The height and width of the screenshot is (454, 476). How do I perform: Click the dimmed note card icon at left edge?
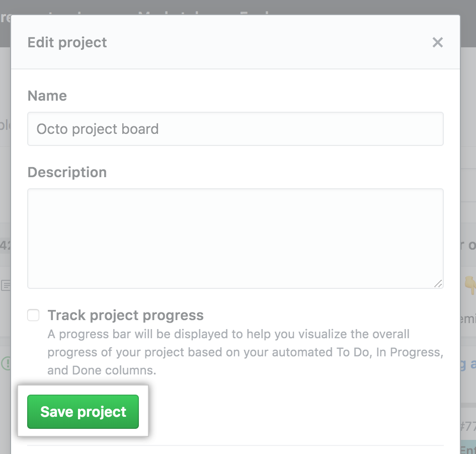point(6,286)
